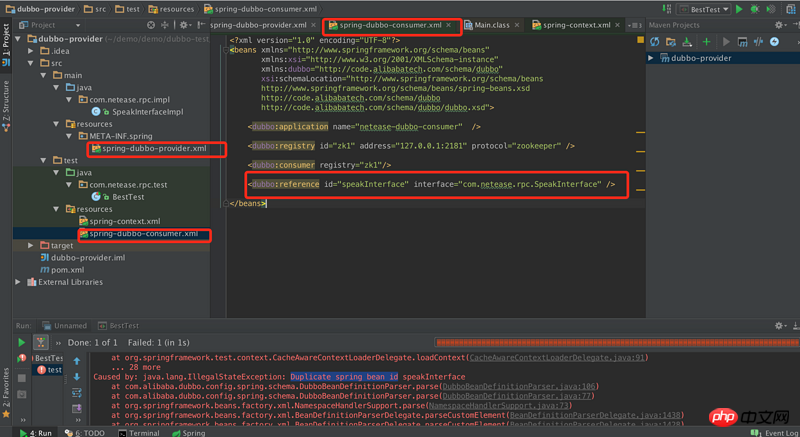
Task: Collapse all in Project panel
Action: [164, 25]
